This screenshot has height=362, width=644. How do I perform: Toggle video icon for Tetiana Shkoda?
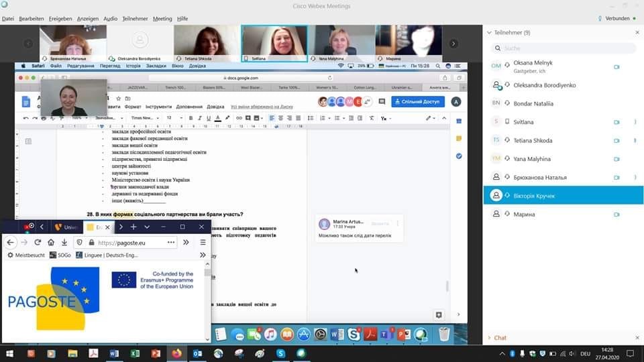[616, 140]
